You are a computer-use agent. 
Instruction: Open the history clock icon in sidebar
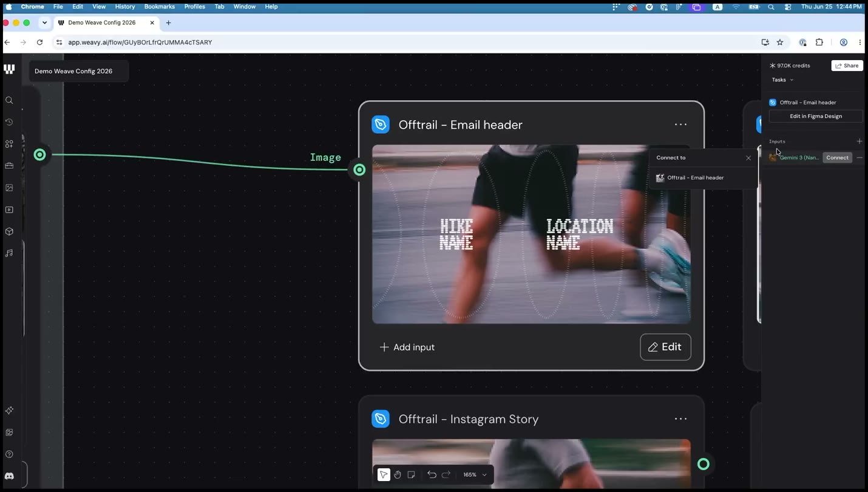[9, 122]
